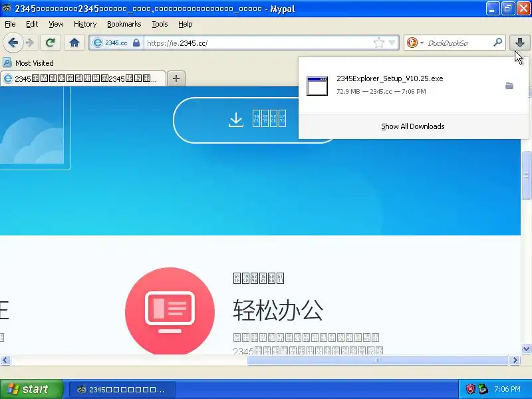The width and height of the screenshot is (532, 399).
Task: Select the 2345 browser page tab
Action: pos(83,78)
